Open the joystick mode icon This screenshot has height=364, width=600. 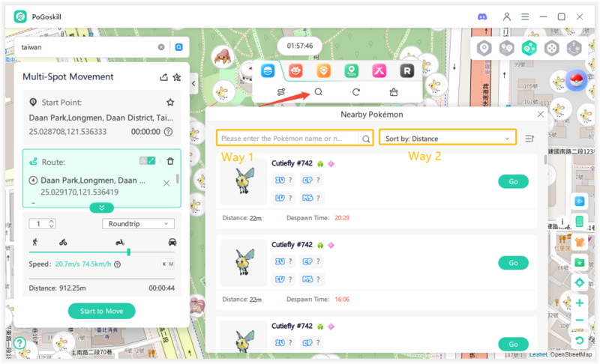pyautogui.click(x=551, y=48)
